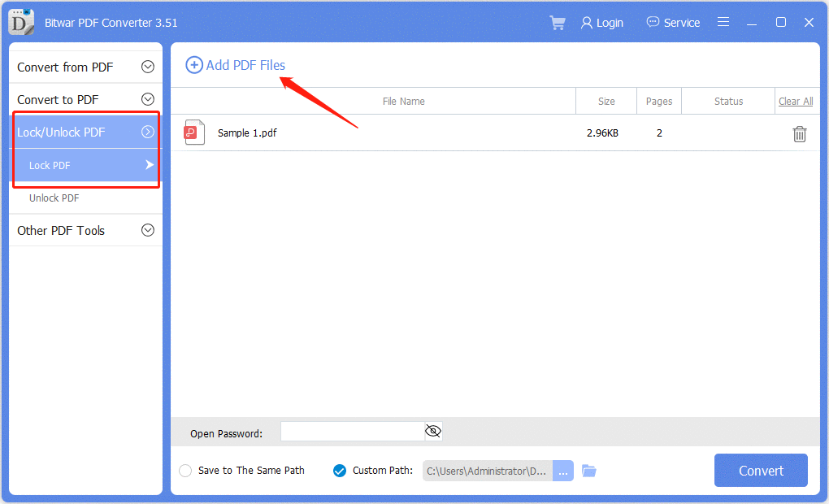
Task: Open output folder with folder icon
Action: coord(589,470)
